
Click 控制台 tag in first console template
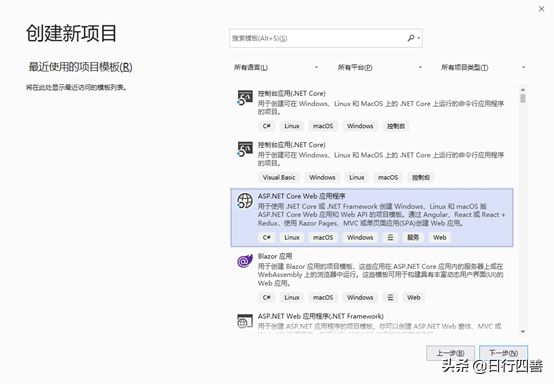[396, 126]
